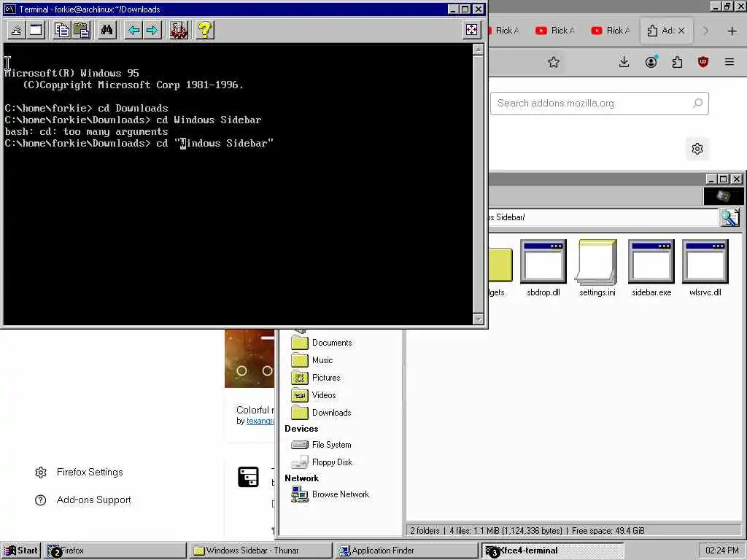Click the taskbar clock 02:24 PM
Screen dimensions: 747x560
[721, 551]
